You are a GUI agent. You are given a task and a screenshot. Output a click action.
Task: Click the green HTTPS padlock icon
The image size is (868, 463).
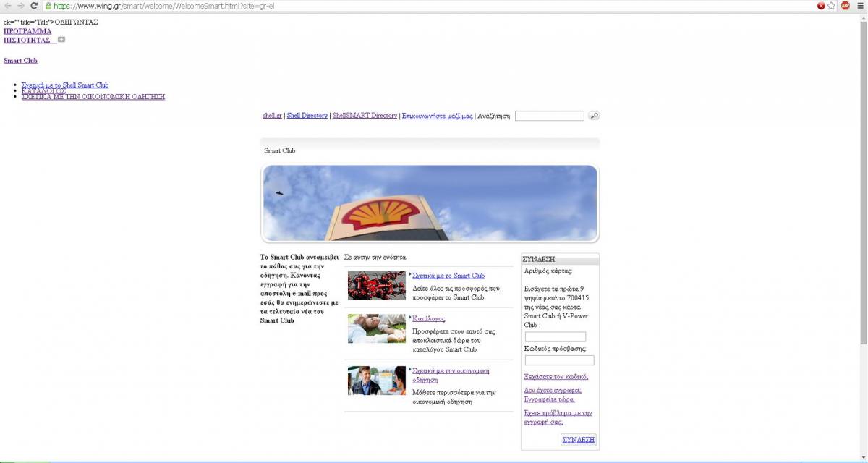click(48, 6)
